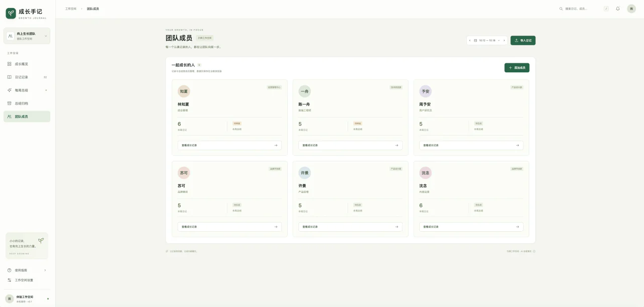Click the magnifier search icon
The image size is (644, 307).
pos(561,9)
